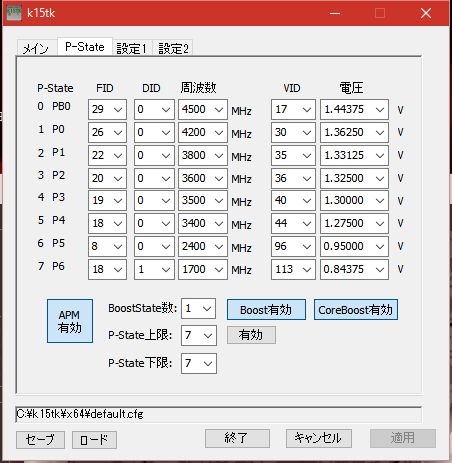Image resolution: width=452 pixels, height=463 pixels.
Task: Click the 有効 button next to P-State上限
Action: tap(251, 335)
